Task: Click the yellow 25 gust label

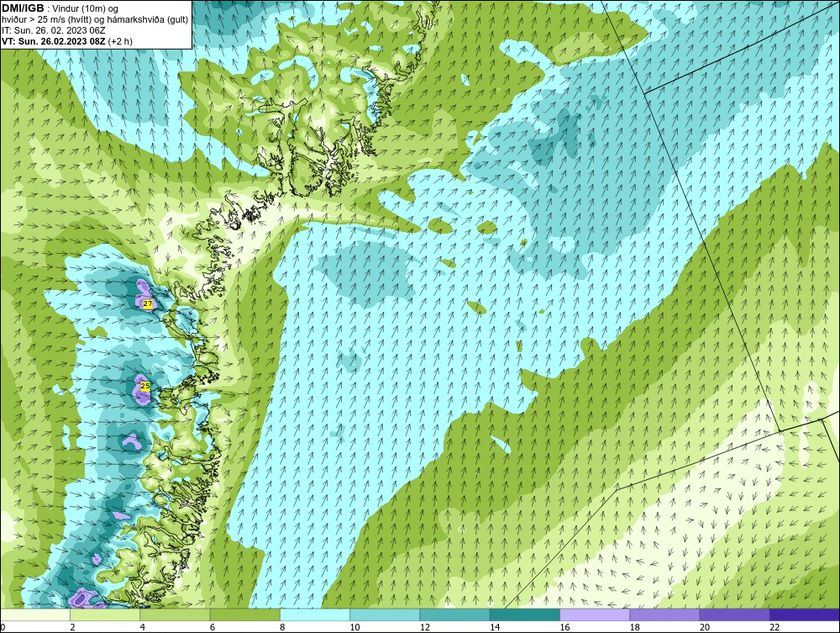Action: click(144, 385)
